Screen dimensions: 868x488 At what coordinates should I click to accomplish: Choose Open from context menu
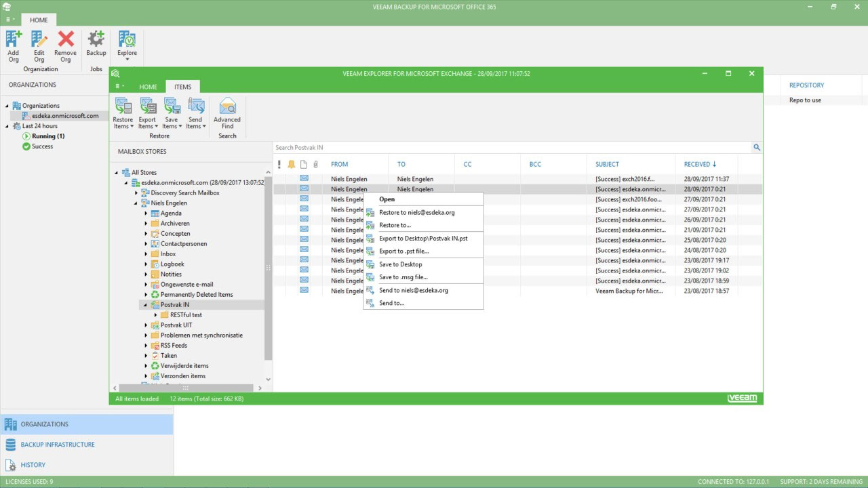(423, 199)
